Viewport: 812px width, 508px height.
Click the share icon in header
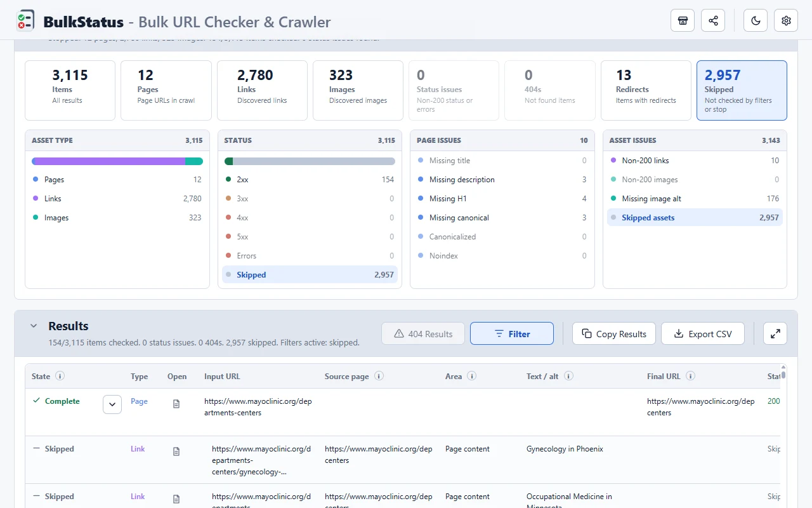point(713,20)
